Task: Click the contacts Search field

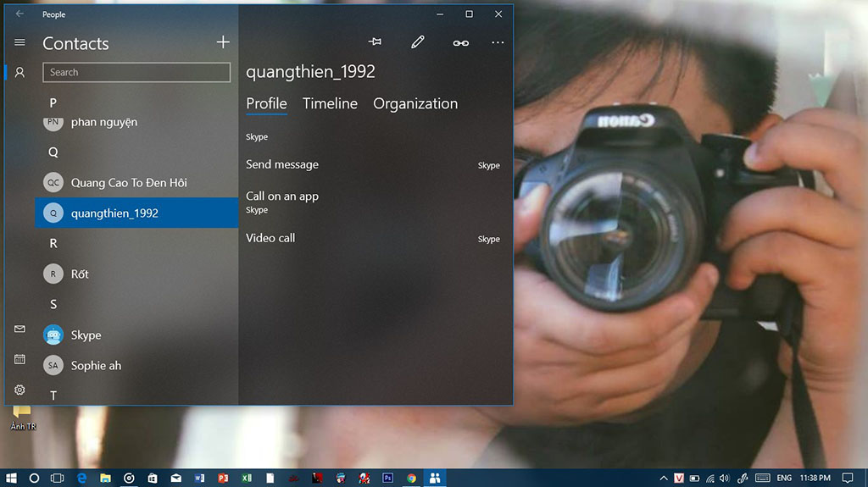Action: click(x=136, y=73)
